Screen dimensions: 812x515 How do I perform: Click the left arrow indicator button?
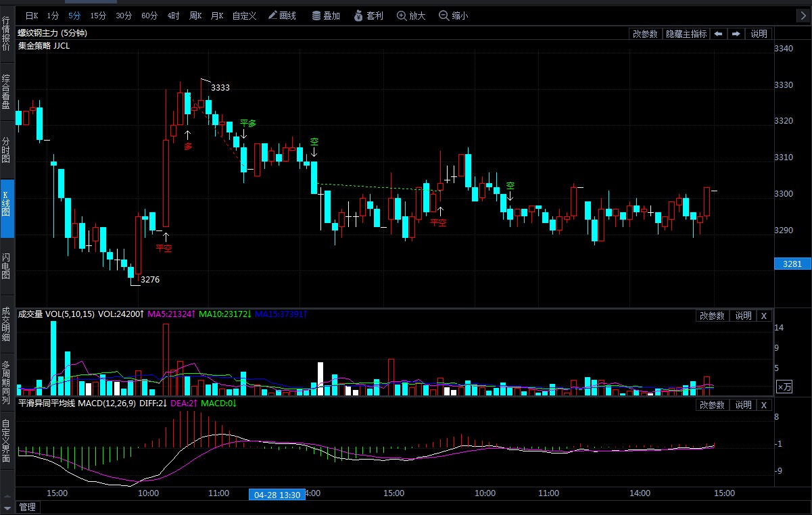click(x=718, y=34)
